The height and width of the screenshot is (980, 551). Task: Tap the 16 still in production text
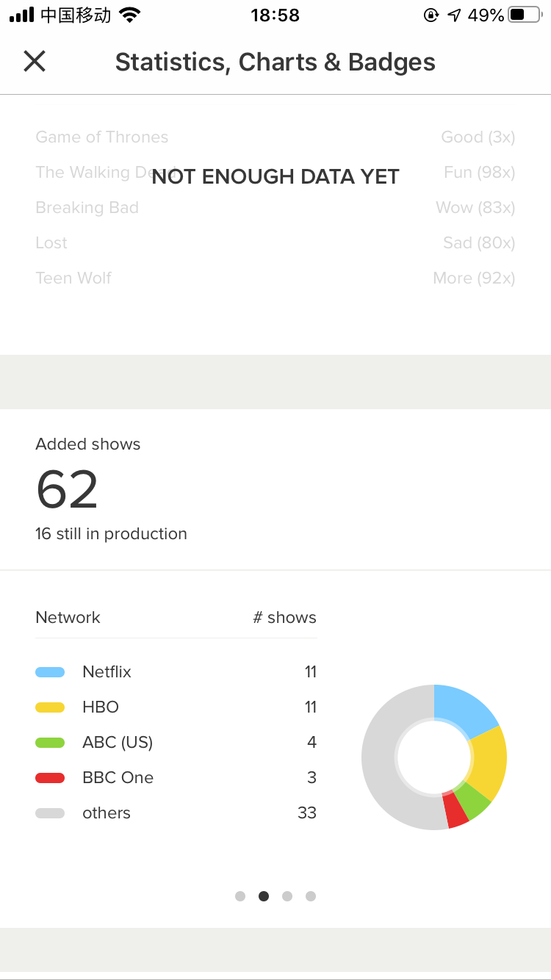coord(111,534)
